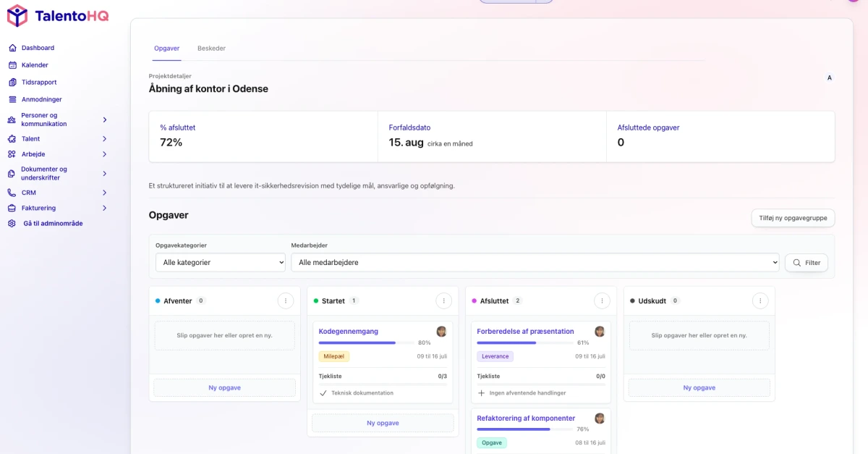This screenshot has width=868, height=454.
Task: Click the Tidsrapport icon
Action: click(12, 83)
